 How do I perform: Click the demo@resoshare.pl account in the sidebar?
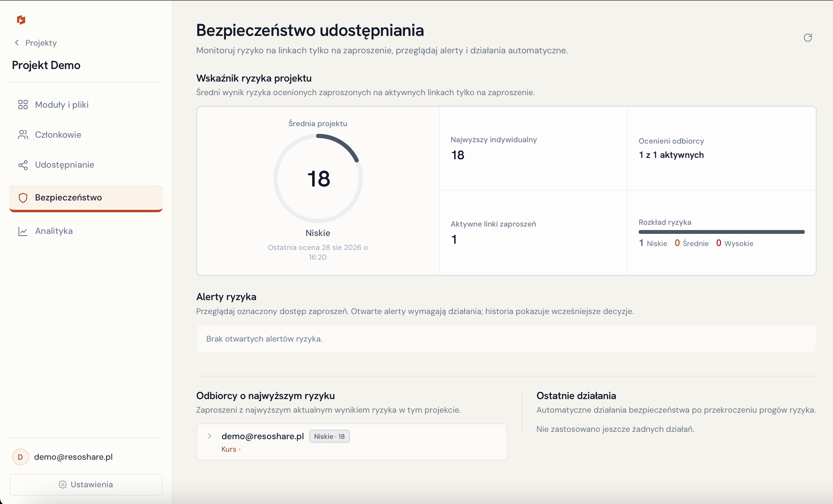pyautogui.click(x=73, y=457)
